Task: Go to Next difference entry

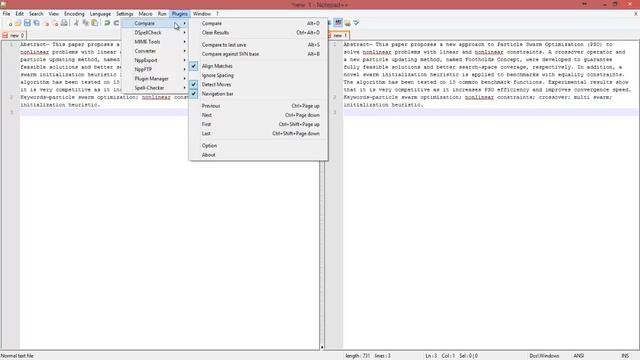Action: pyautogui.click(x=258, y=115)
